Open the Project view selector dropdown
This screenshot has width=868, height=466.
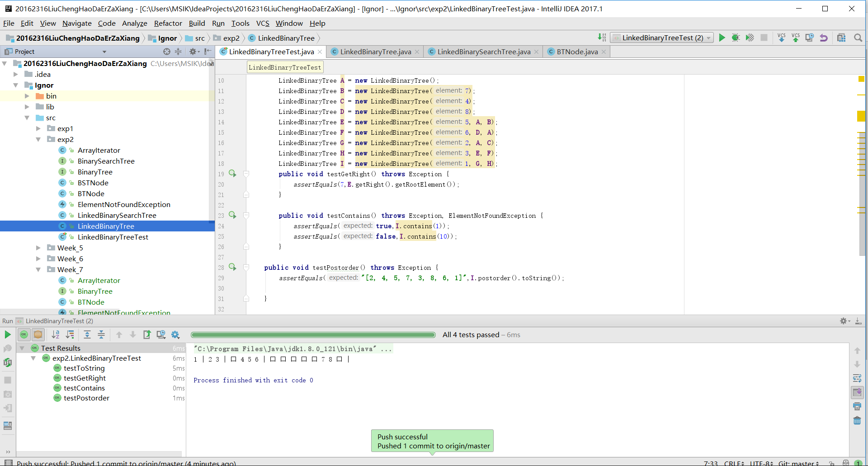(x=104, y=52)
